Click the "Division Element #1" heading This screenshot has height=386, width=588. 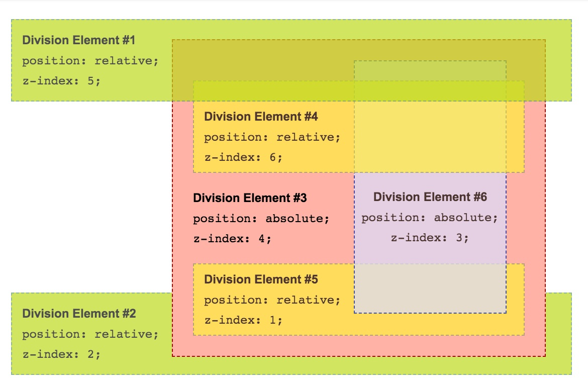[x=79, y=40]
